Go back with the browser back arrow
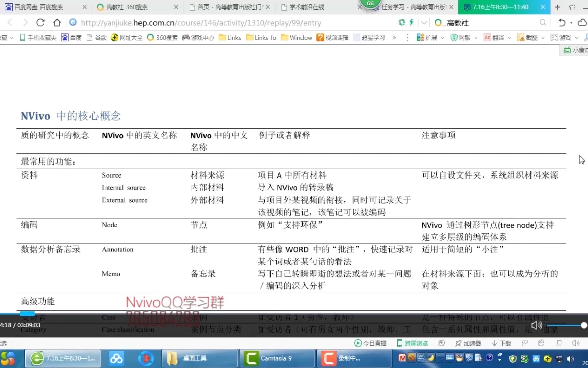 point(10,23)
